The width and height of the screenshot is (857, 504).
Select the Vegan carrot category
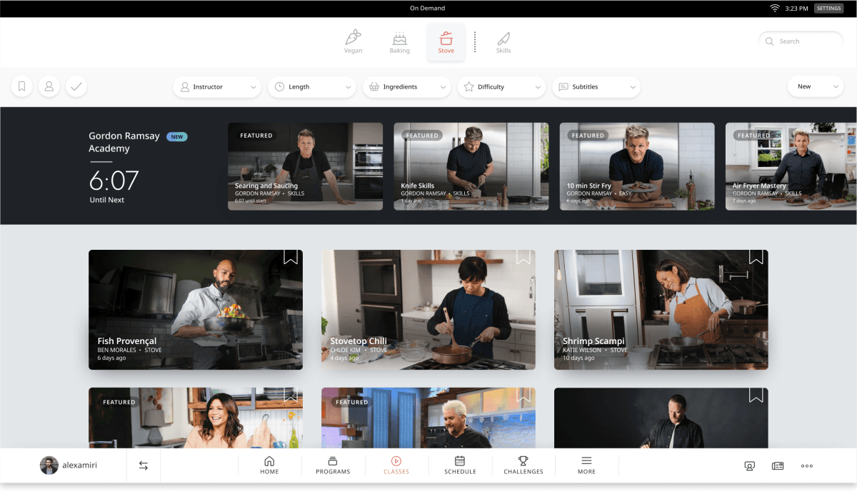click(x=353, y=42)
